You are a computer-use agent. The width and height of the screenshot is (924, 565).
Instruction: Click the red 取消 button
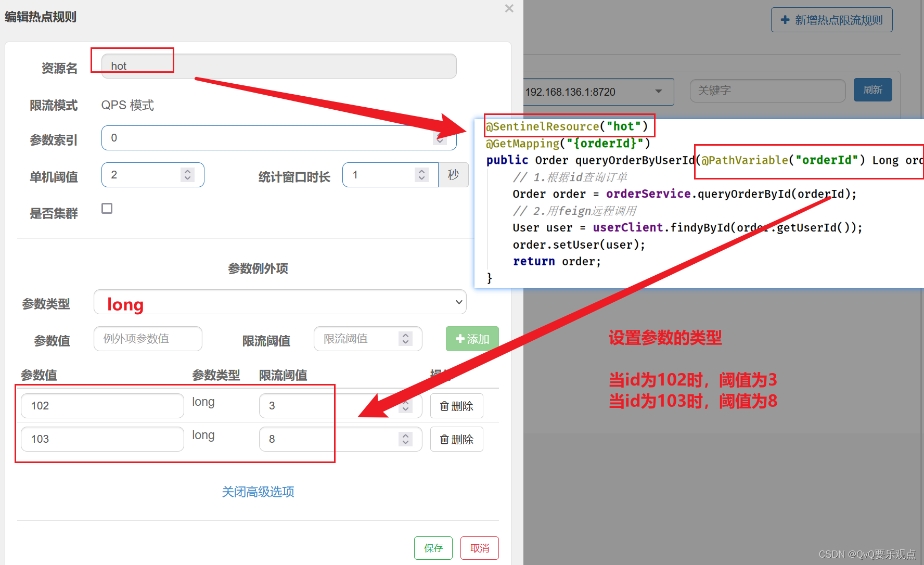480,548
